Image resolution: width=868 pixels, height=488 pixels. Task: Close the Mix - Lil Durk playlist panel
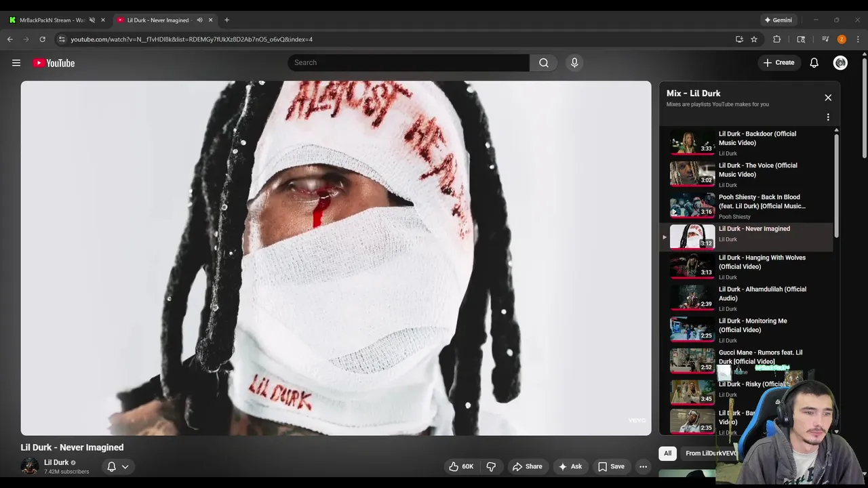828,98
